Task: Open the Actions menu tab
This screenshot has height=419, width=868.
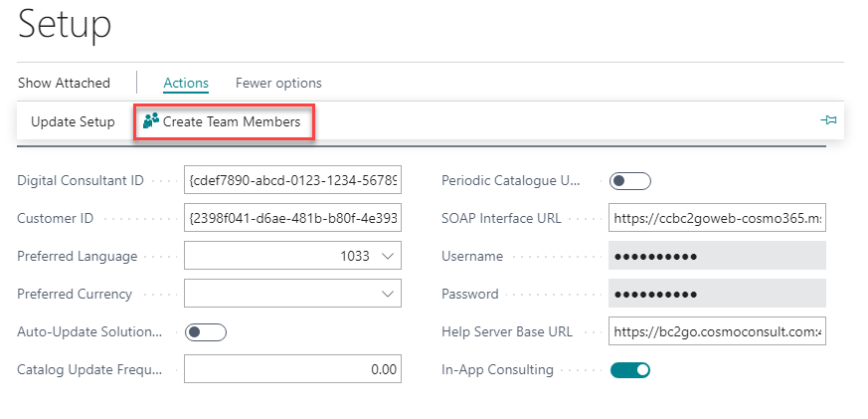Action: [186, 83]
